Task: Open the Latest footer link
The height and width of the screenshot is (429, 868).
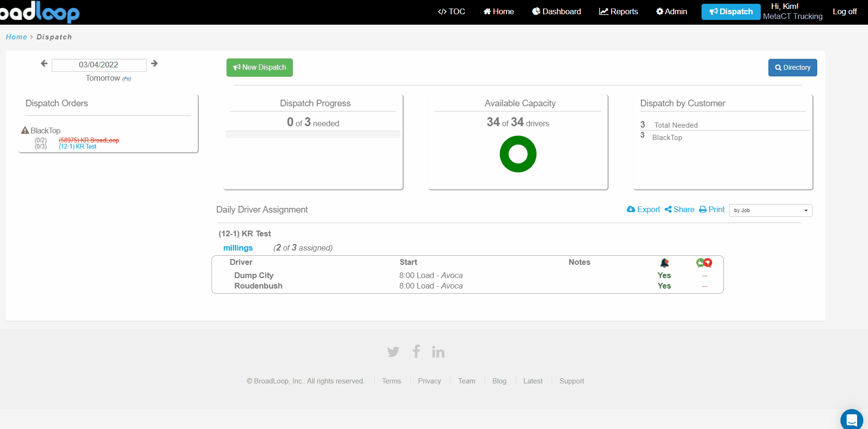Action: 533,381
